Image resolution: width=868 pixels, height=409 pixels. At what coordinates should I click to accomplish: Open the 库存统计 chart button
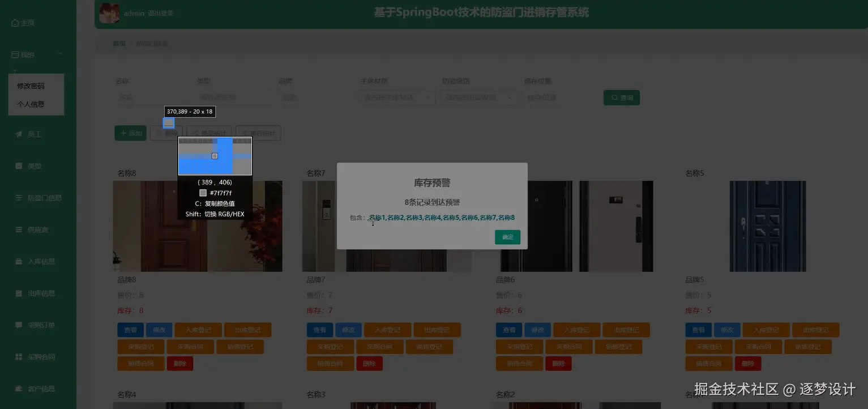[258, 133]
